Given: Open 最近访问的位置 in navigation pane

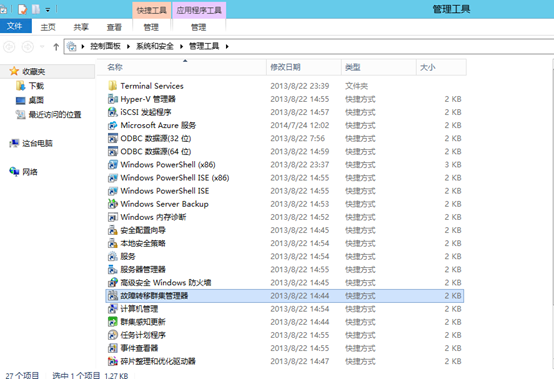Looking at the screenshot, I should 55,115.
